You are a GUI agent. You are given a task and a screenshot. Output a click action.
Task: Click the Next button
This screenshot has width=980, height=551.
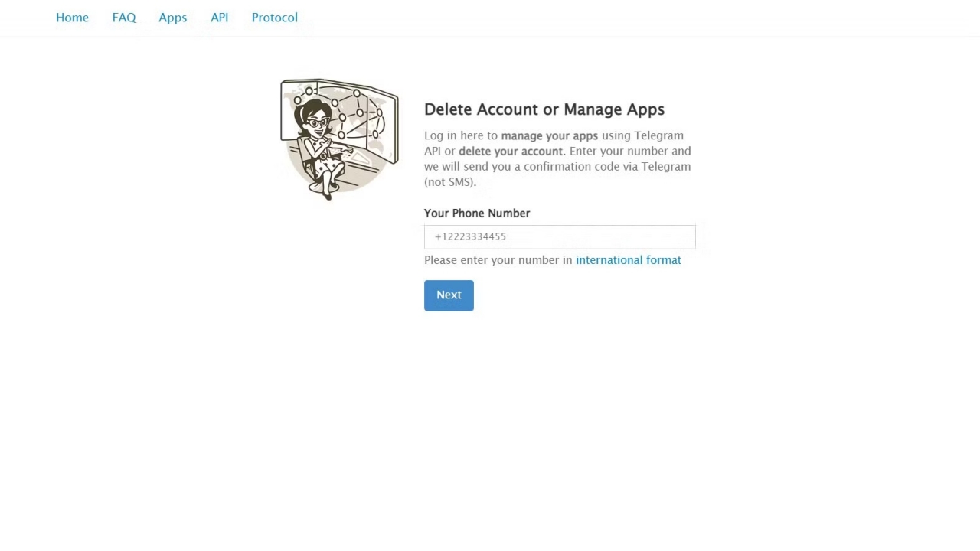click(x=449, y=295)
